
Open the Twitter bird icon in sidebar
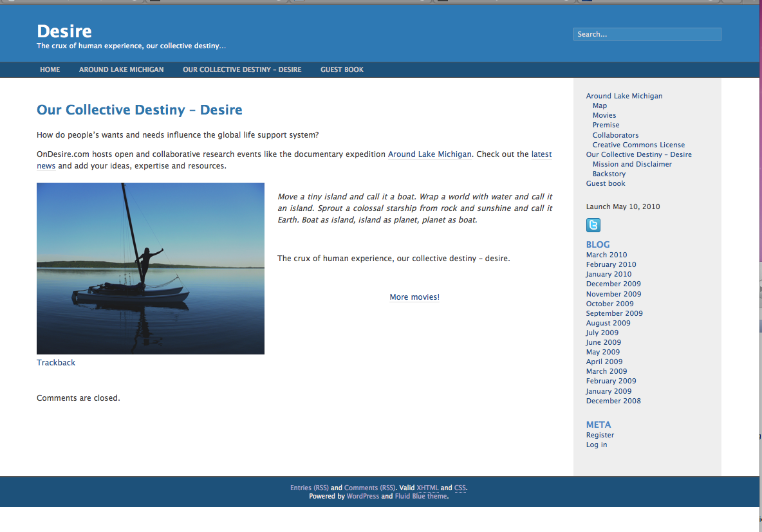pyautogui.click(x=593, y=225)
